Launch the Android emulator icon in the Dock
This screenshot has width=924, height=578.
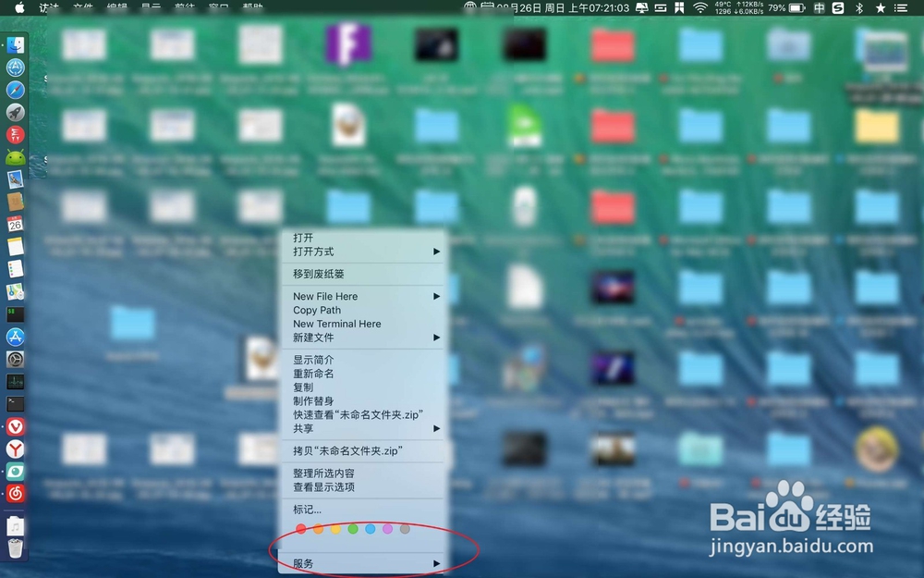[16, 157]
